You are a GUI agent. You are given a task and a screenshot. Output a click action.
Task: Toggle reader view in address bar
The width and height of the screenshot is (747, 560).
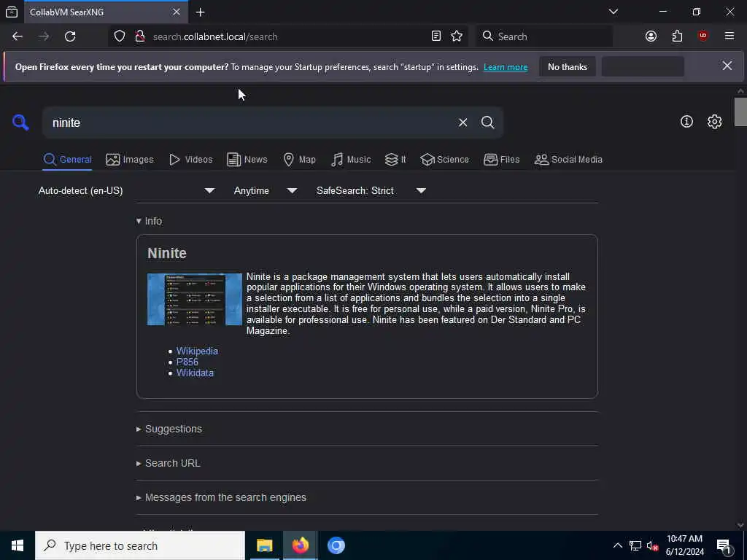tap(436, 36)
